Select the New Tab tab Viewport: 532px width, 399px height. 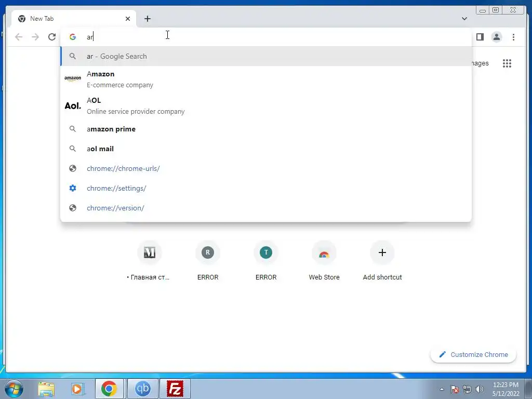pyautogui.click(x=74, y=19)
